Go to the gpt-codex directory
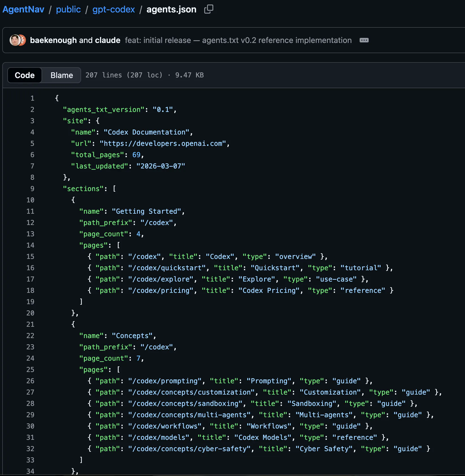Screen dimensions: 465x476 click(114, 9)
